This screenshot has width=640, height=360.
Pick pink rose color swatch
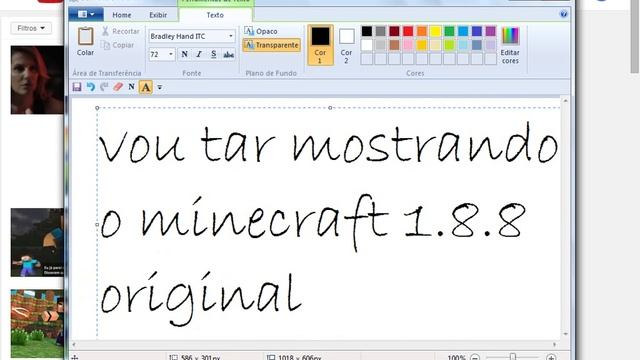pyautogui.click(x=408, y=45)
